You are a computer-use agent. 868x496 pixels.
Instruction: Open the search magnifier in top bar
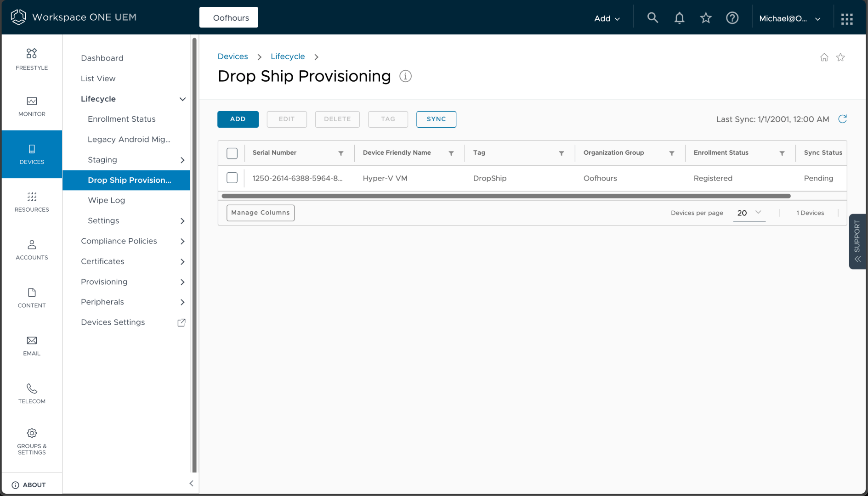tap(652, 18)
